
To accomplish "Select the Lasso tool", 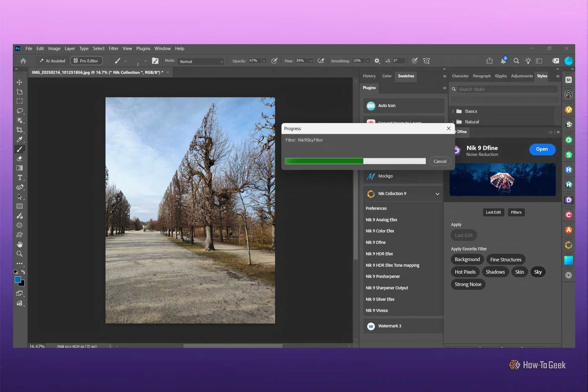I will (20, 111).
